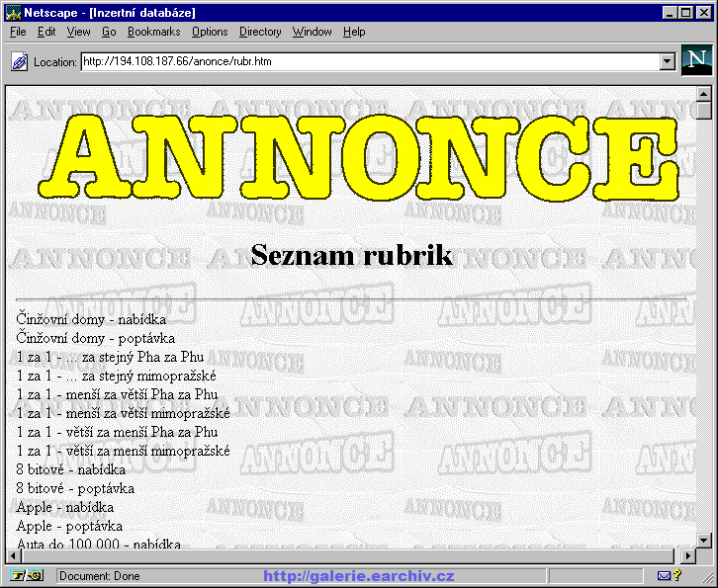Open the Bookmarks menu
The image size is (718, 588).
(154, 32)
